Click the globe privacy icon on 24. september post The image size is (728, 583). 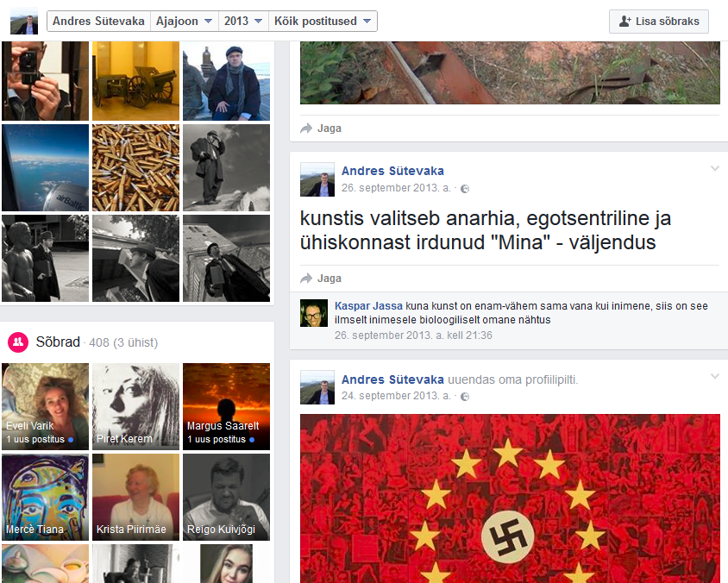[x=465, y=397]
